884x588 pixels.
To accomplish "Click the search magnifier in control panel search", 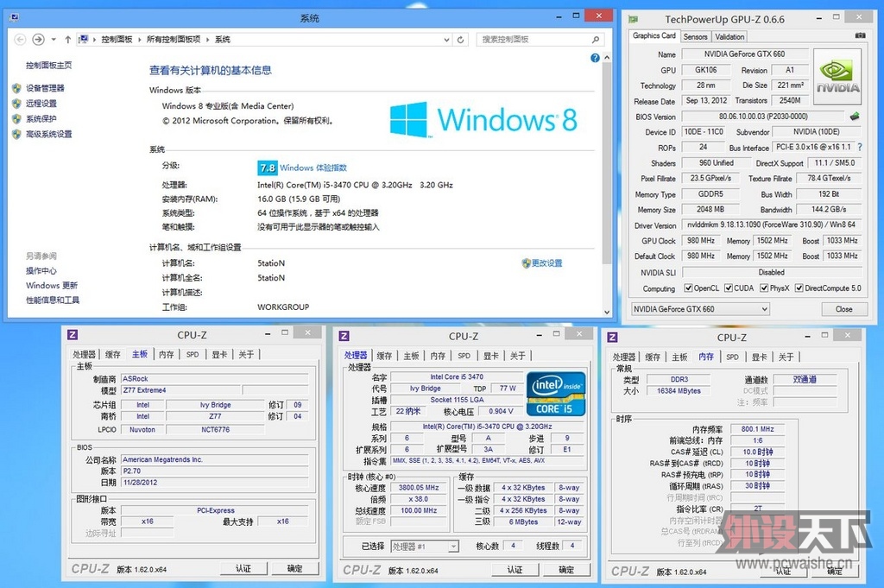I will point(596,40).
